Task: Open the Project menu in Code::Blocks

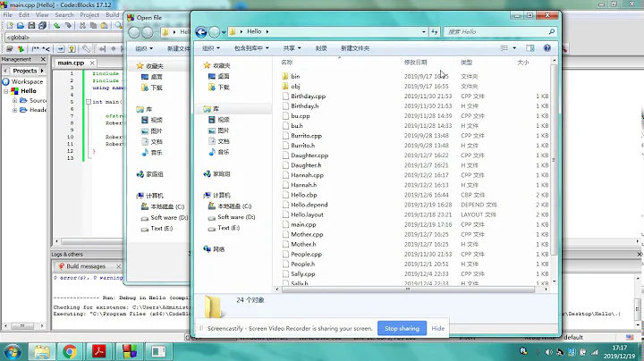Action: pyautogui.click(x=89, y=15)
